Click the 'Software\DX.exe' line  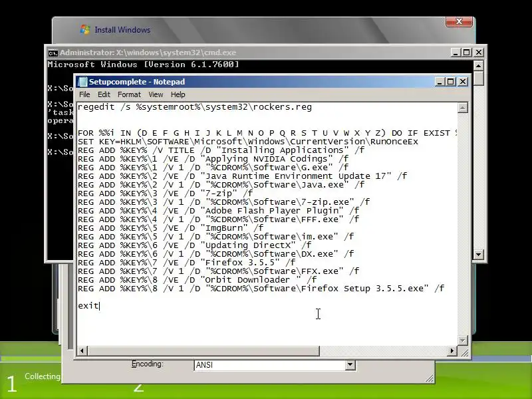point(215,254)
